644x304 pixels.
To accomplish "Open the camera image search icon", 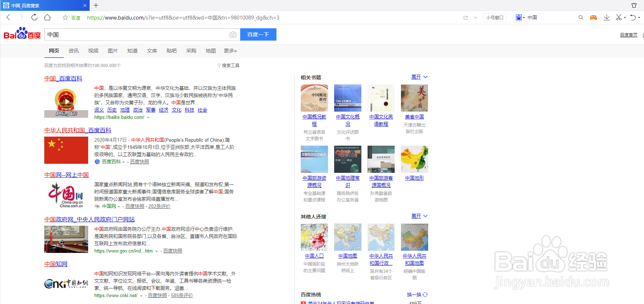I will coord(233,34).
